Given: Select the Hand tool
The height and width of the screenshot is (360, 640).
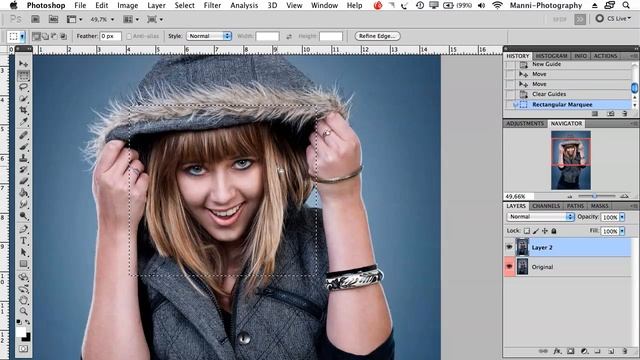Looking at the screenshot, I should [24, 300].
